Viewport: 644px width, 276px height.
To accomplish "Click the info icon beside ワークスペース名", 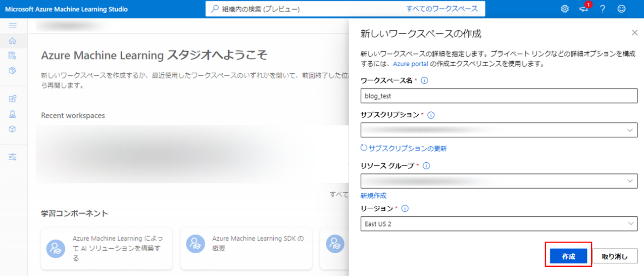I will [x=424, y=80].
